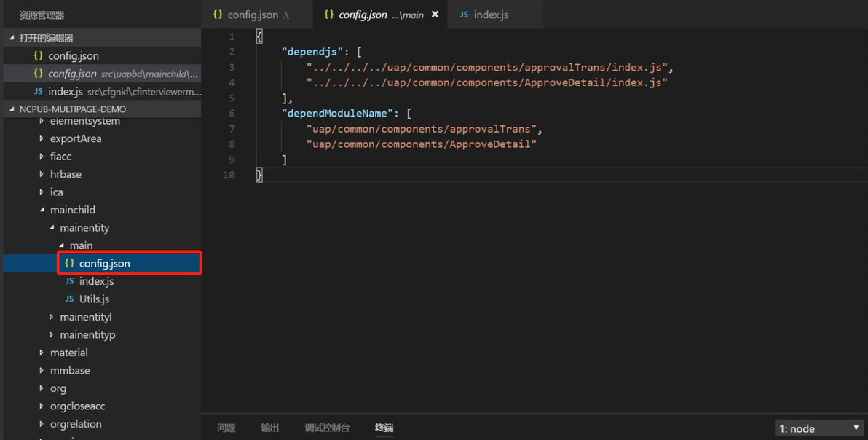The image size is (868, 440).
Task: Place cursor on line 6 dependModuleName
Action: coord(335,114)
